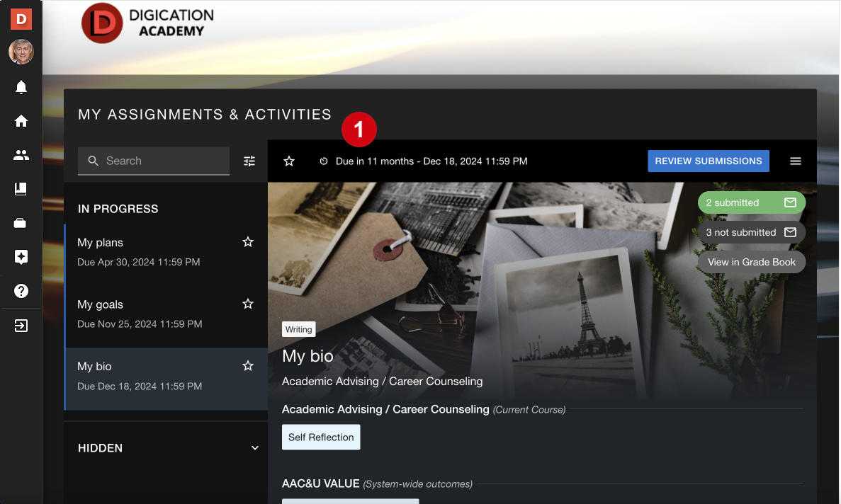The width and height of the screenshot is (841, 504).
Task: Click the Digication Academy header logo
Action: [x=147, y=23]
